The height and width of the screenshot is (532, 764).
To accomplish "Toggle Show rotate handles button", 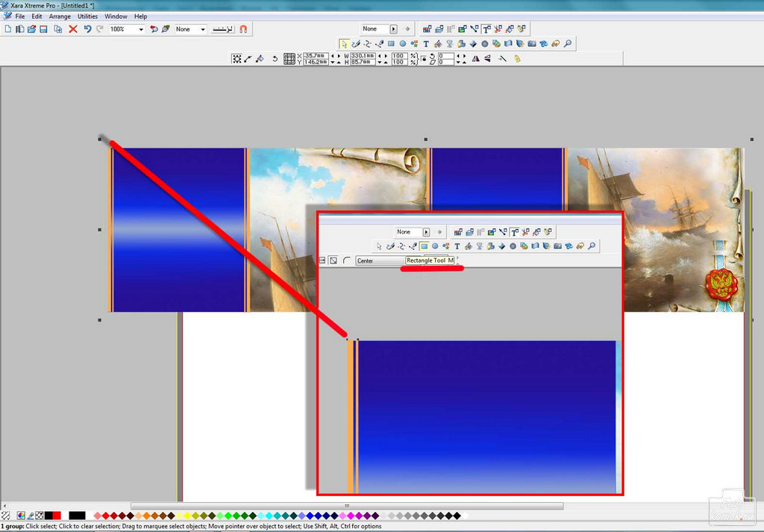I will click(275, 59).
